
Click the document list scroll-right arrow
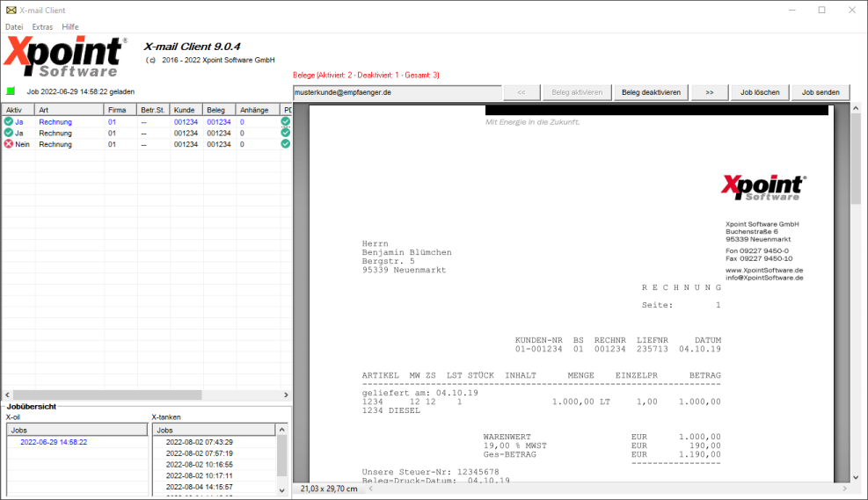pos(286,395)
